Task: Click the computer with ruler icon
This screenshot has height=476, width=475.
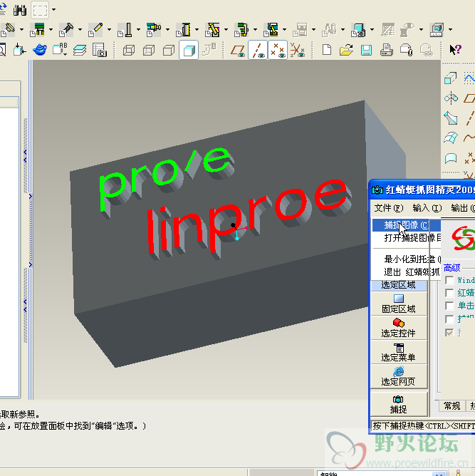Action: pyautogui.click(x=437, y=30)
